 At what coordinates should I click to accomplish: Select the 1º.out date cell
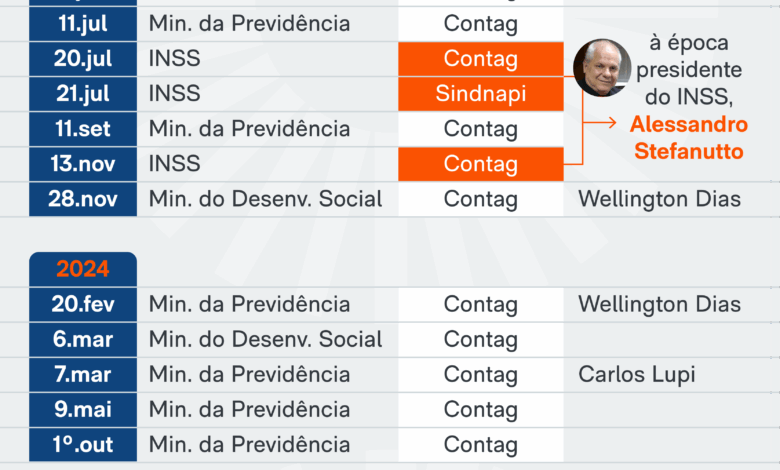83,445
